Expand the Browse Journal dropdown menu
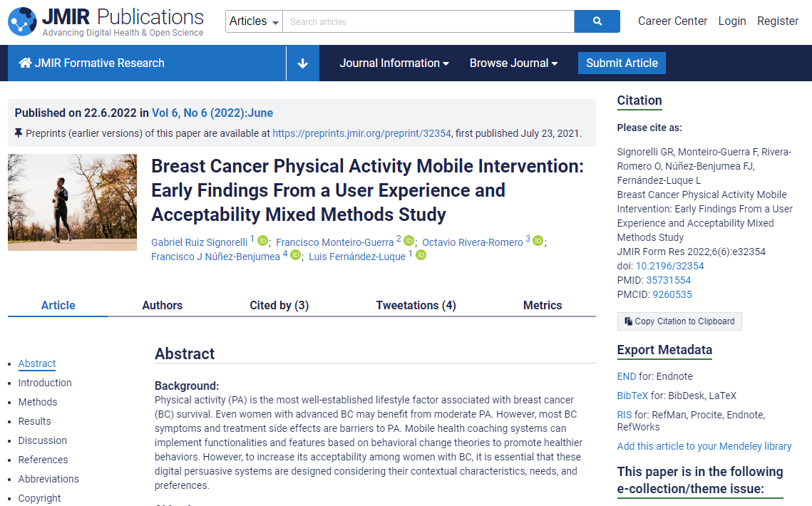Image resolution: width=812 pixels, height=506 pixels. click(513, 63)
